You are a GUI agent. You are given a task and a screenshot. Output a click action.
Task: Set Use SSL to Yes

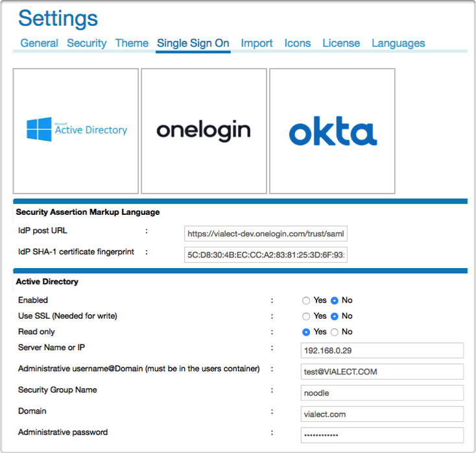(x=306, y=316)
